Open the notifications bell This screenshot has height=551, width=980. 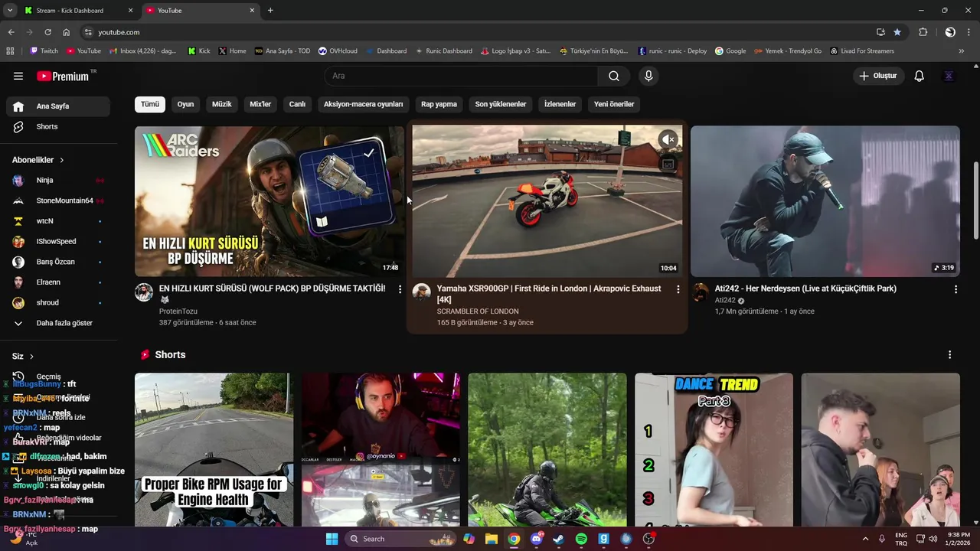click(920, 76)
